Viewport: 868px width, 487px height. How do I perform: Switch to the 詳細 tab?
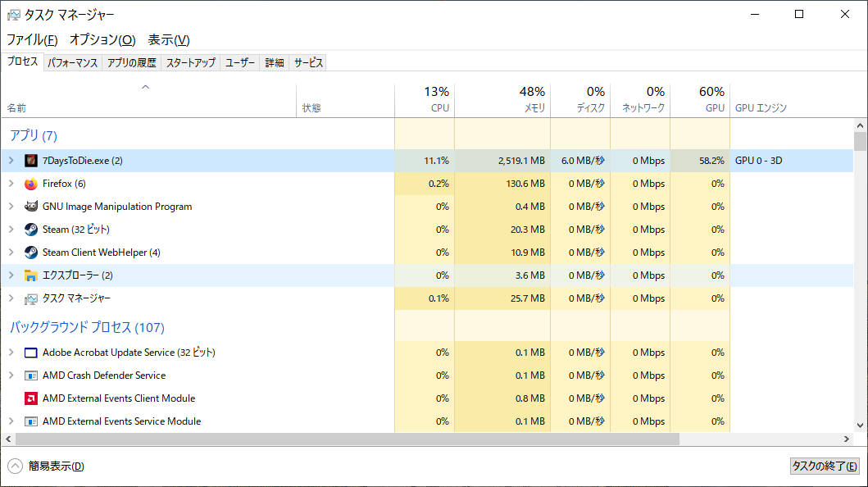[x=274, y=62]
